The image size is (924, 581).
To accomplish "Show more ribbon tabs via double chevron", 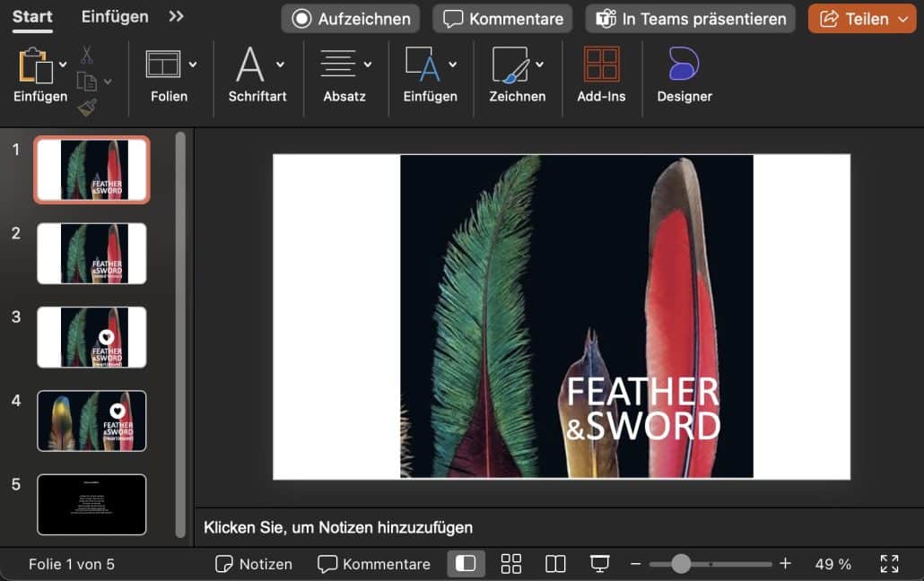I will coord(176,16).
